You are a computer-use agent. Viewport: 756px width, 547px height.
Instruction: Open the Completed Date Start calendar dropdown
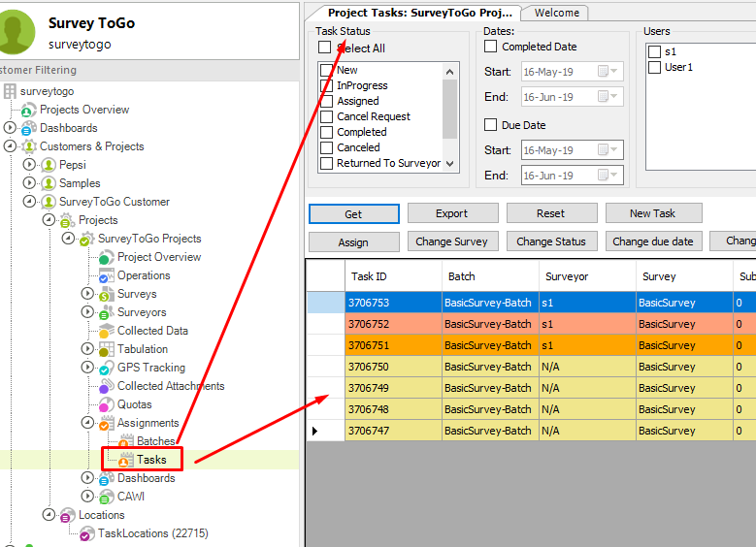[608, 72]
